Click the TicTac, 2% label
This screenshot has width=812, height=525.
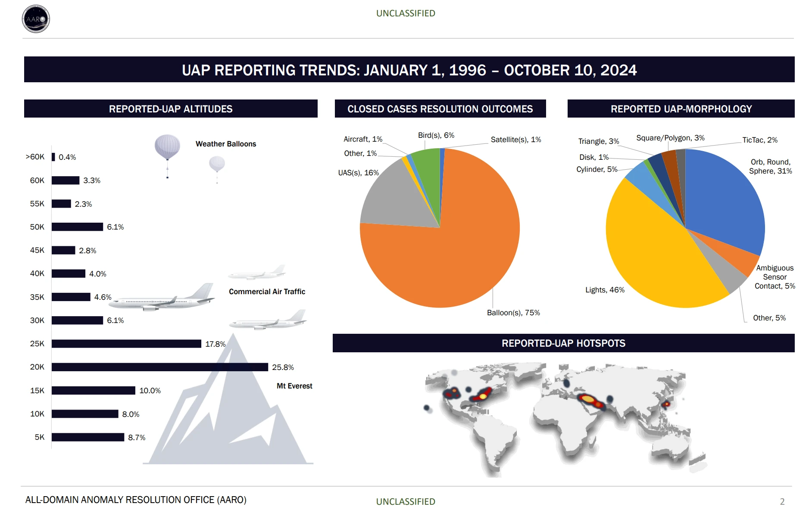(760, 140)
